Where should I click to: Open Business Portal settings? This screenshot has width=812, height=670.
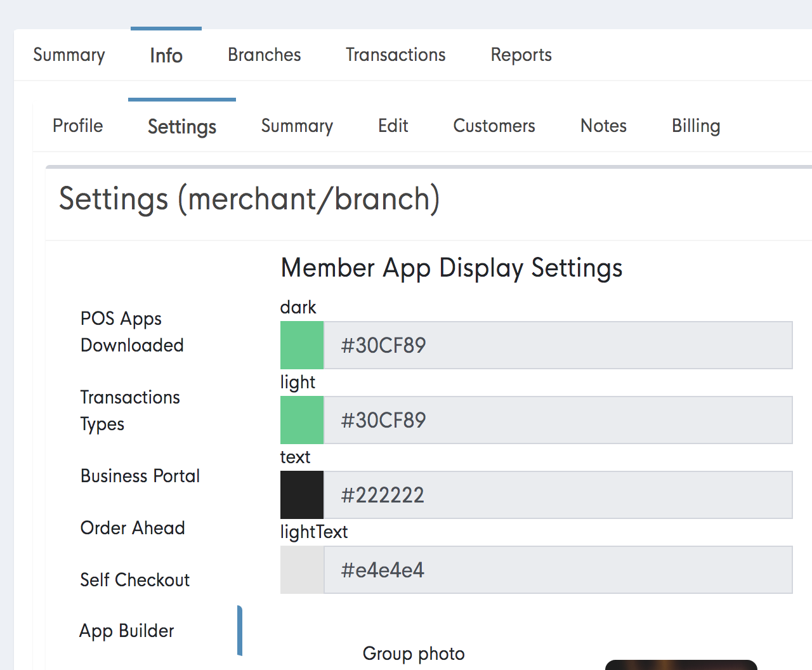pos(140,476)
